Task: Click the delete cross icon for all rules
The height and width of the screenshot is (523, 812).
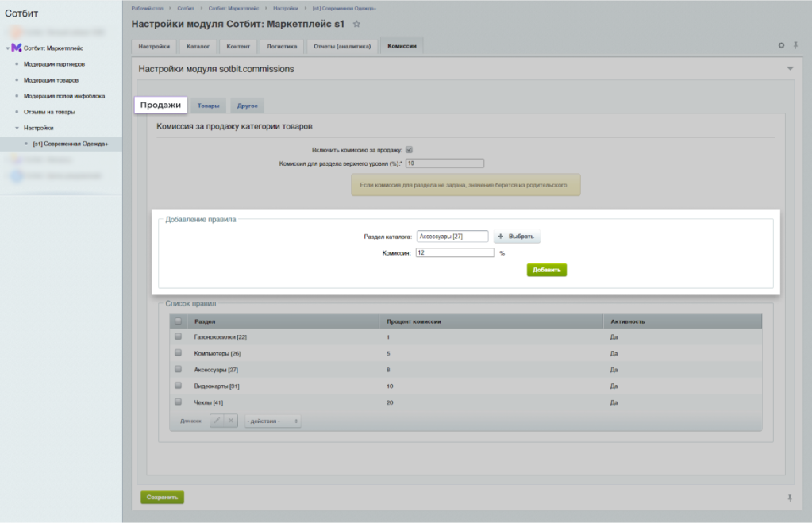Action: click(x=231, y=421)
